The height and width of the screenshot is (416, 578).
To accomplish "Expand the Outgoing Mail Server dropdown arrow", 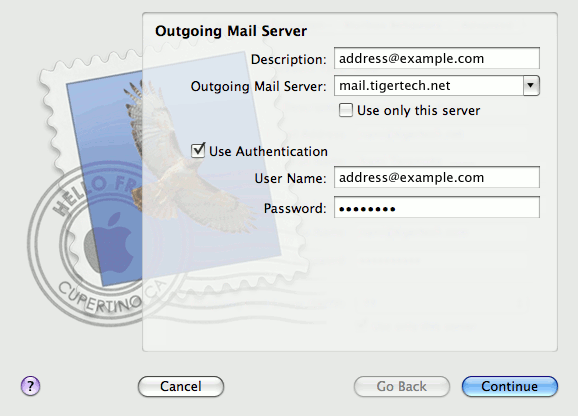I will pos(531,85).
